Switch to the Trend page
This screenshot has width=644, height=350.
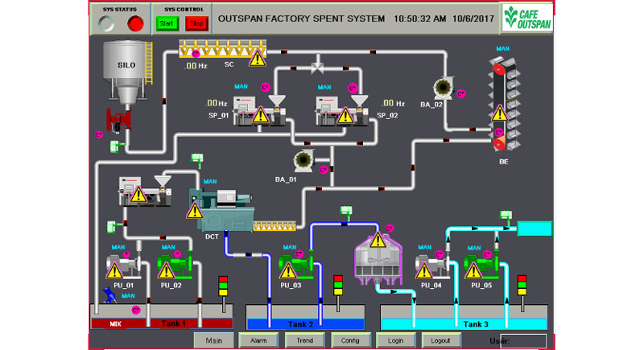(304, 340)
